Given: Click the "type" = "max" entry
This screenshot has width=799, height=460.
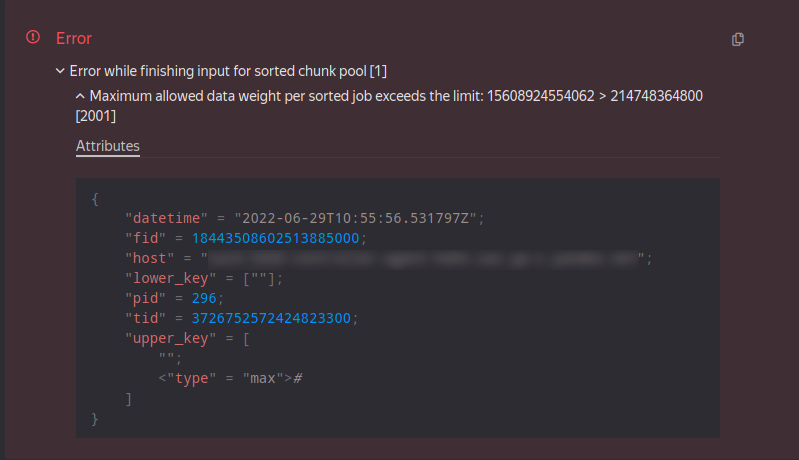Looking at the screenshot, I should coord(230,378).
